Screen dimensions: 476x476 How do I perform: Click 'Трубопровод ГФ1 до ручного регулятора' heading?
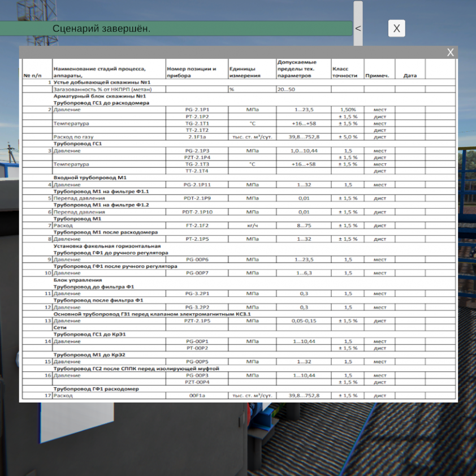coord(111,253)
